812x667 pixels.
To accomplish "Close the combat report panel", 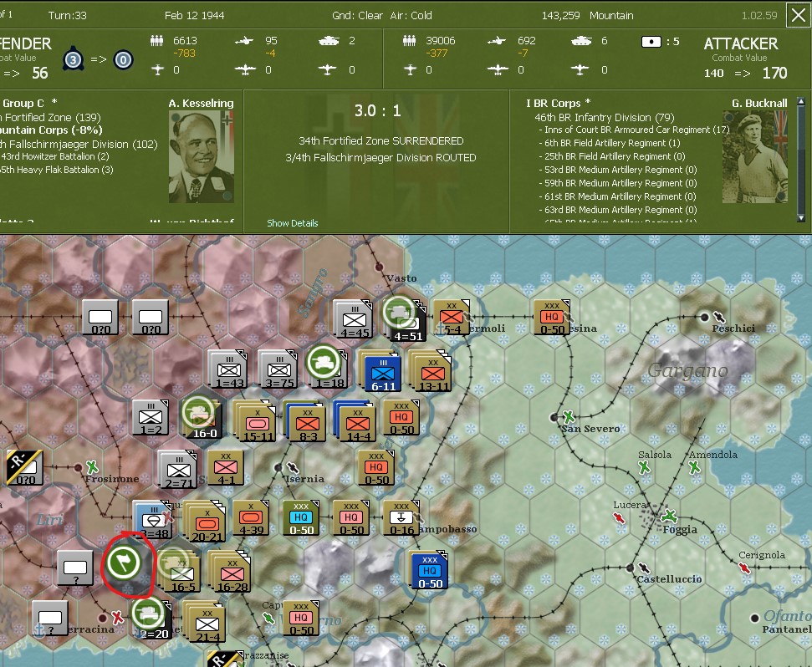I will [798, 15].
